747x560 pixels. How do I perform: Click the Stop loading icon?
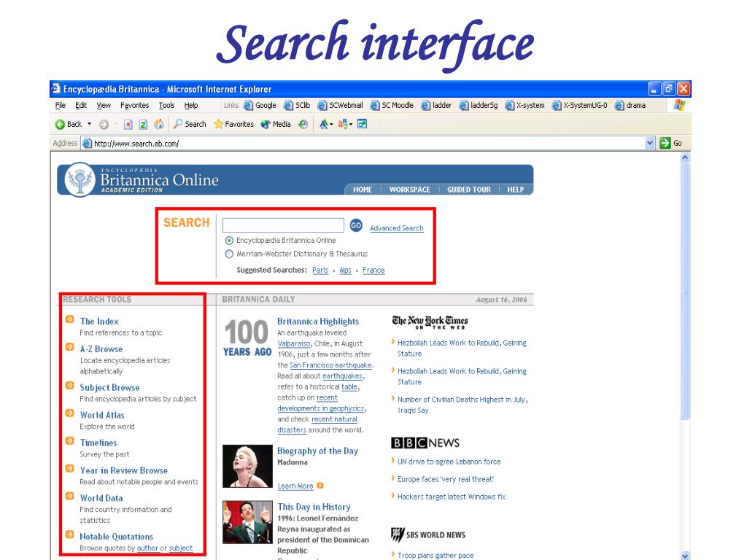(x=128, y=124)
